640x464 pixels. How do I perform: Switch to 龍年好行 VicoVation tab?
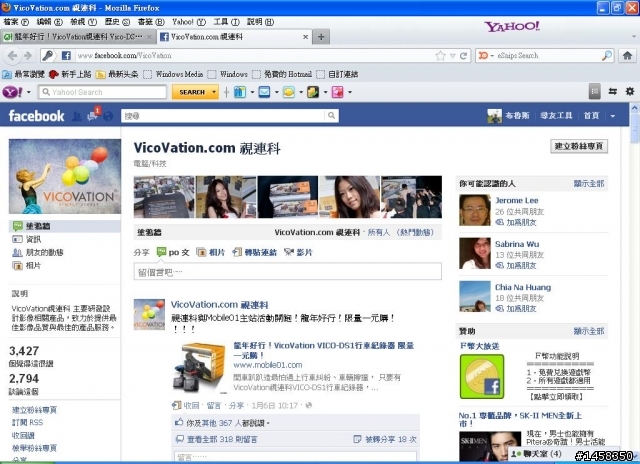click(x=78, y=37)
